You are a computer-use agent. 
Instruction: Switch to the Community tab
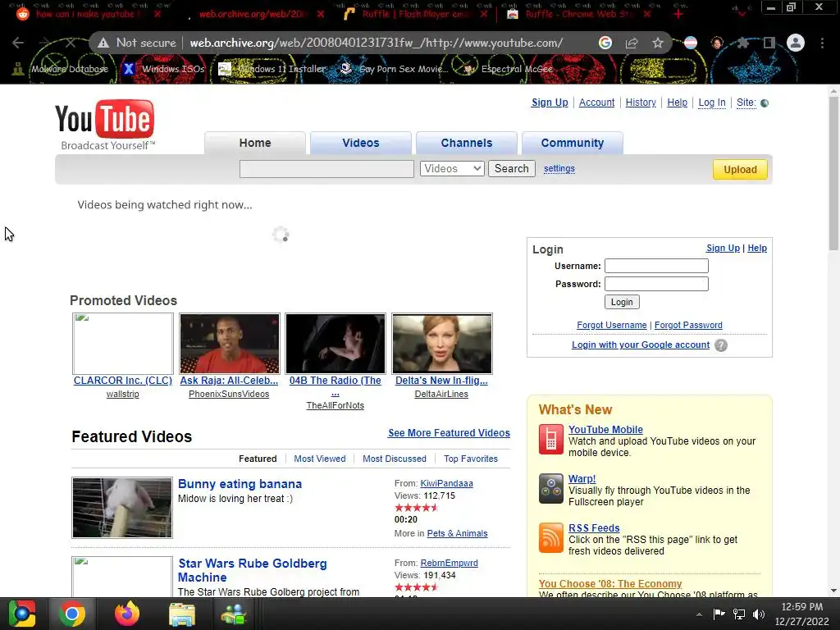(572, 143)
